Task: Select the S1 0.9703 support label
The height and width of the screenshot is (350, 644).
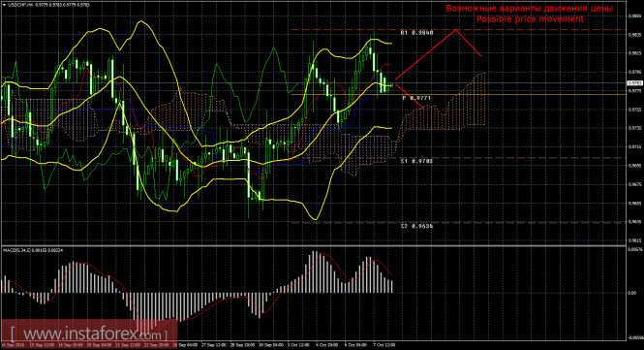Action: 416,161
